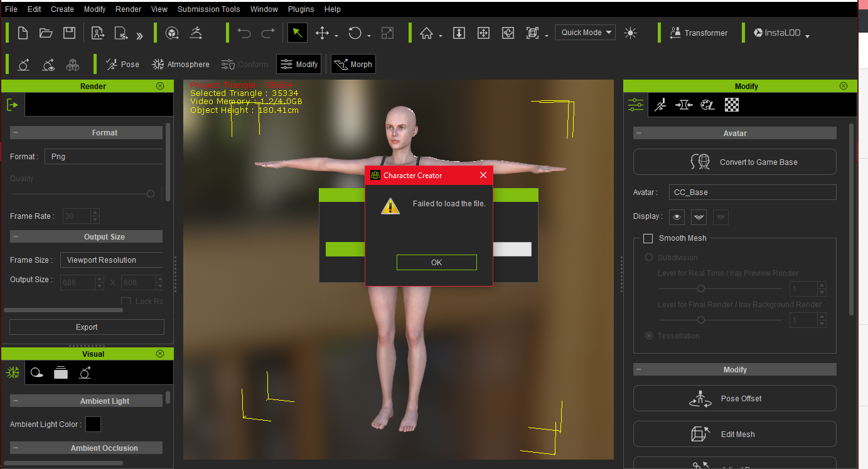Image resolution: width=868 pixels, height=469 pixels.
Task: Click the Pose Offset button
Action: [x=735, y=398]
